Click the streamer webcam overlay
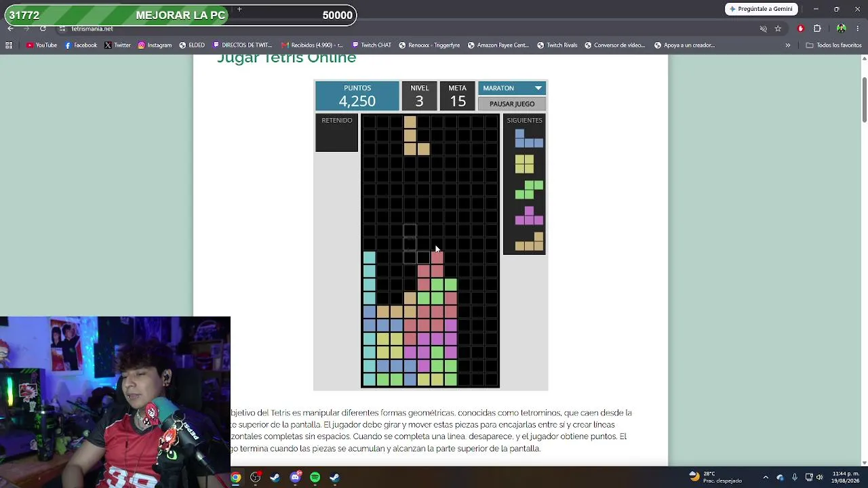 [115, 402]
